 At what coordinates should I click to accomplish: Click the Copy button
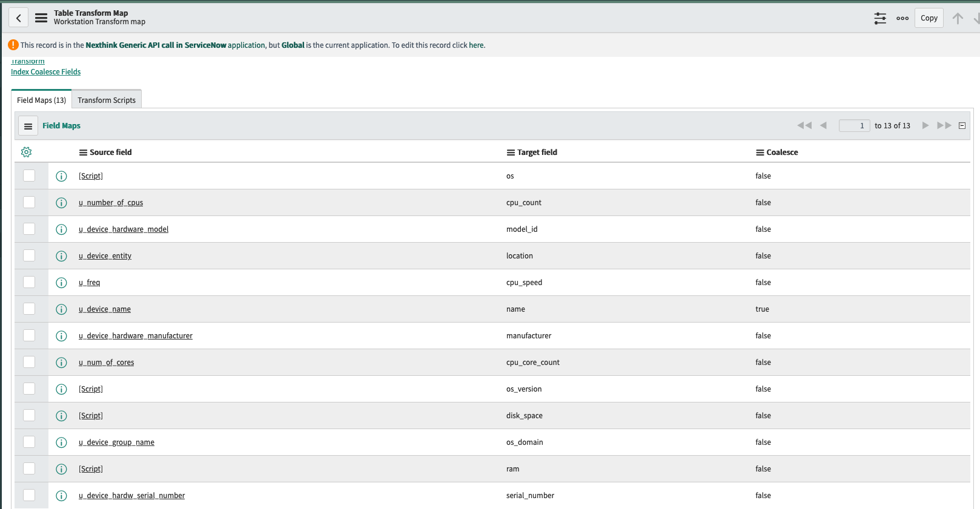coord(929,18)
